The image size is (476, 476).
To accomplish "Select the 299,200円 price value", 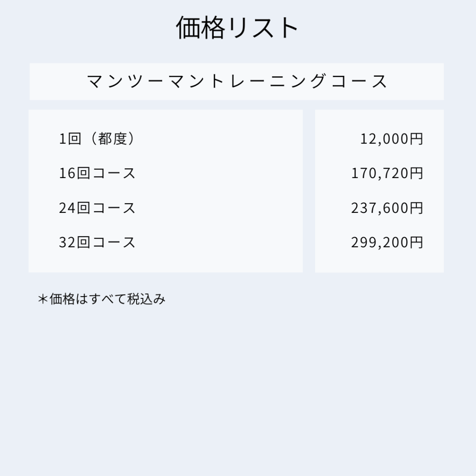I will 387,242.
